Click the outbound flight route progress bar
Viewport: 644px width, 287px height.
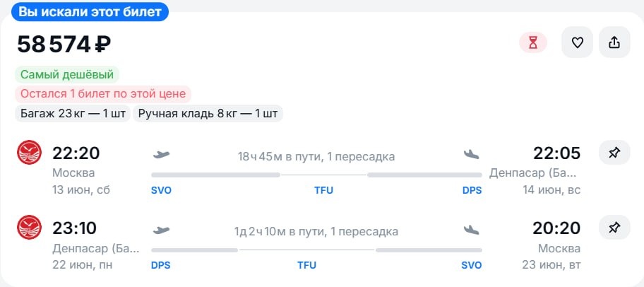tap(316, 175)
